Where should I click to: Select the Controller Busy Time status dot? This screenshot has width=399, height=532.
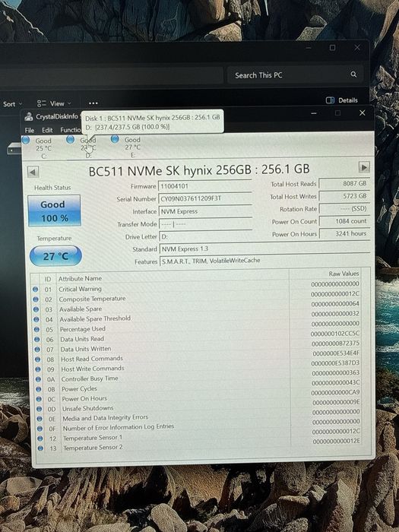tap(38, 379)
